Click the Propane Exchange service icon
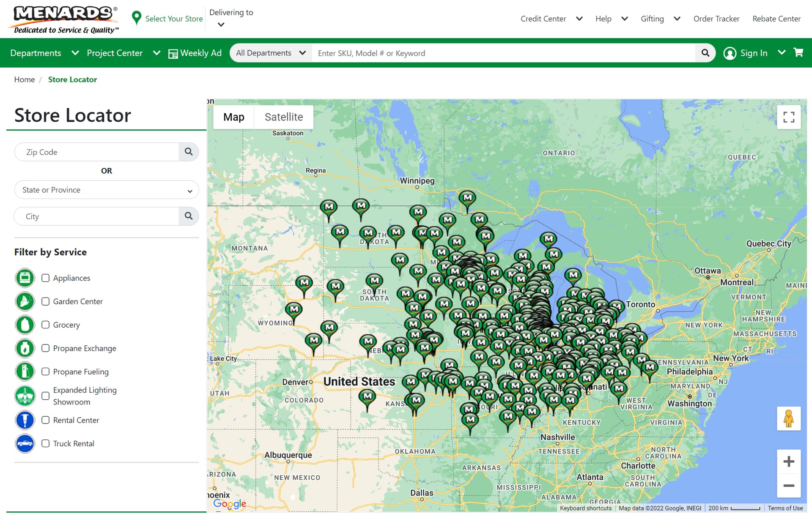 click(x=25, y=348)
